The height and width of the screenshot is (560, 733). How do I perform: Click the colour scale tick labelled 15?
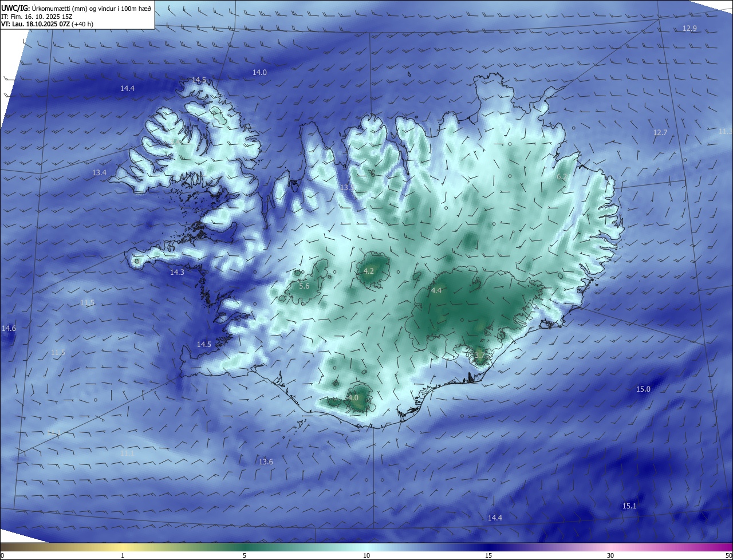488,555
